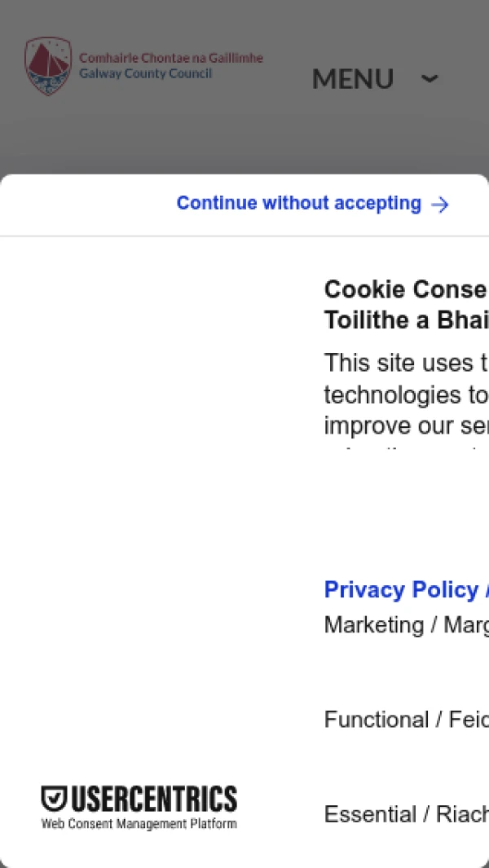Click the USERCENTRICS wordmark logo

154,799
